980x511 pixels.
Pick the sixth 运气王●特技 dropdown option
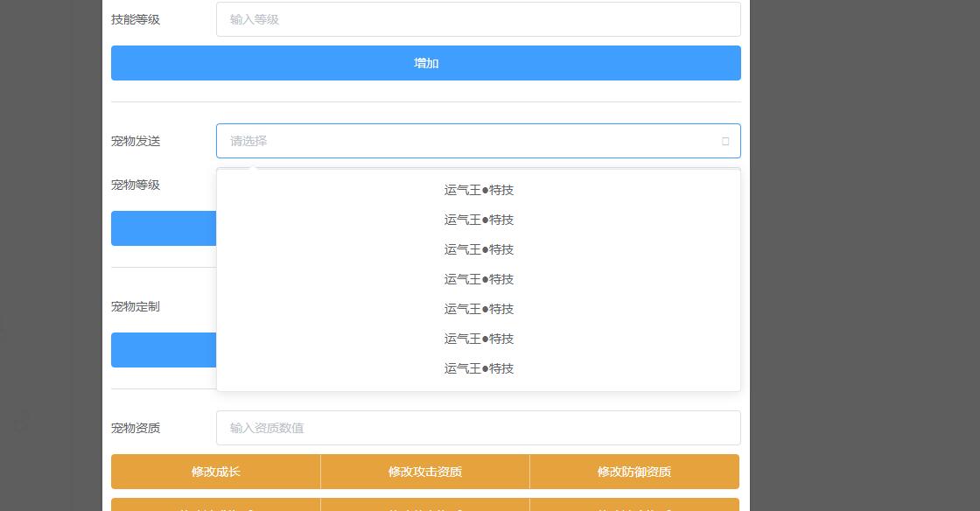[x=479, y=339]
